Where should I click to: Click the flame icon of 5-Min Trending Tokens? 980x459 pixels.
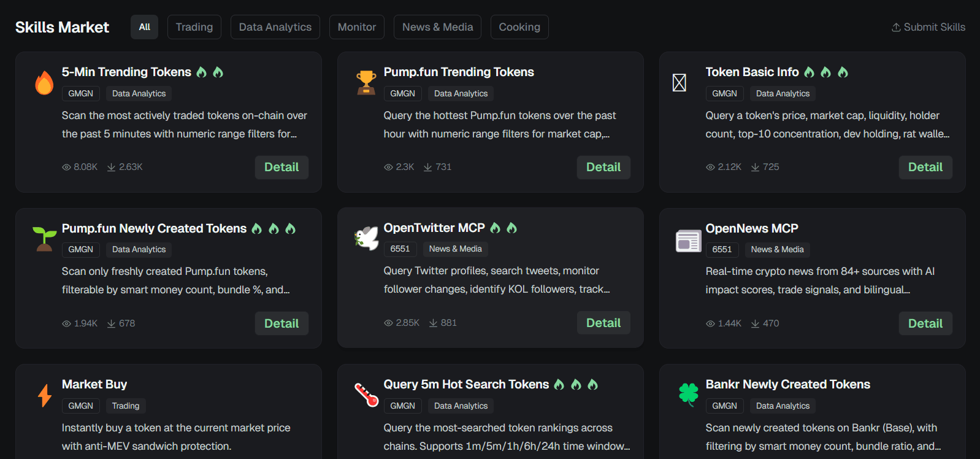[x=44, y=82]
